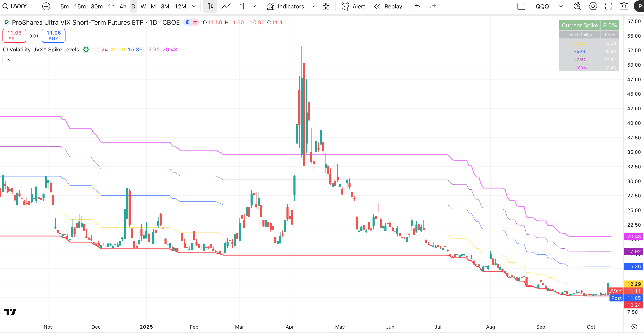
Task: Open indicator source code braces icon
Action: [x=86, y=50]
